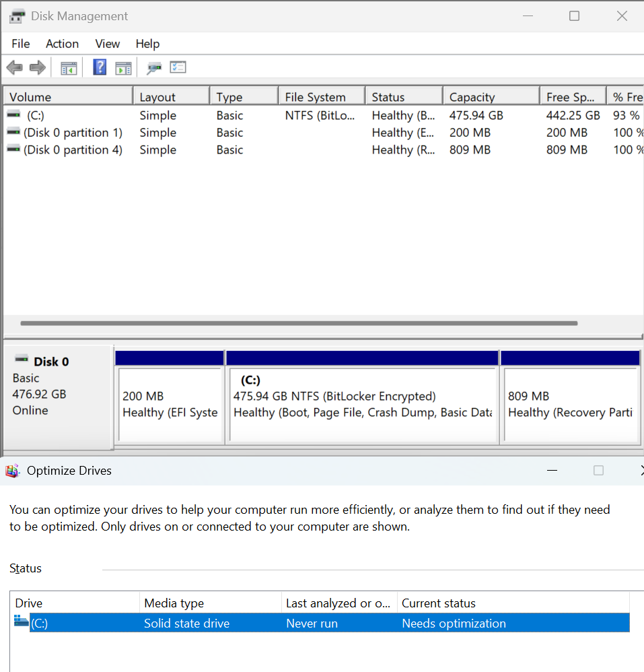Close the Disk Management window
The image size is (644, 672).
[x=622, y=16]
